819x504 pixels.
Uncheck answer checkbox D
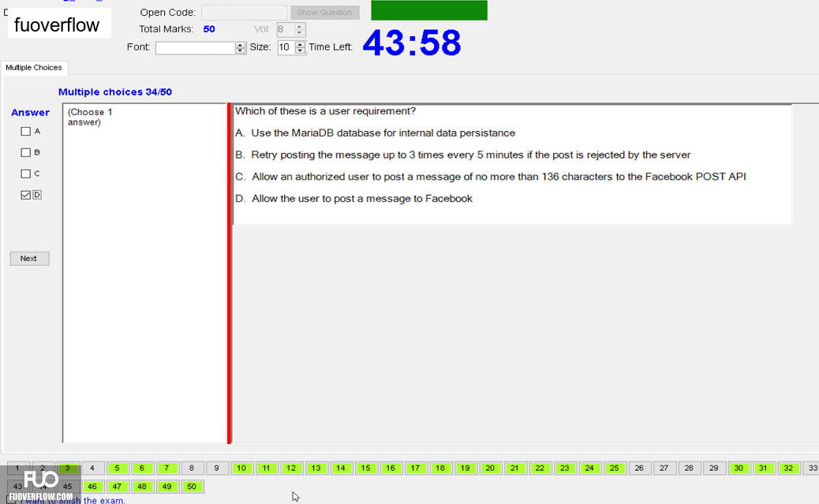[x=25, y=195]
